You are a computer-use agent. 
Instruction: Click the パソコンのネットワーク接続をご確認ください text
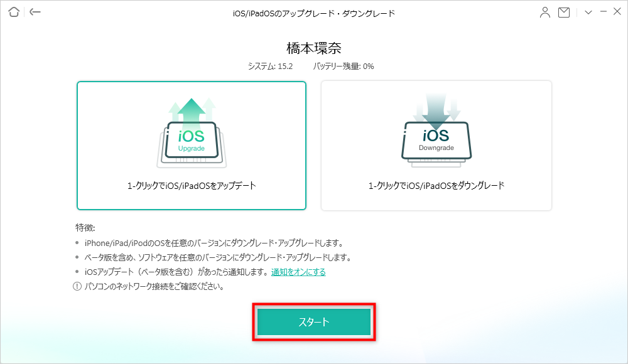(154, 286)
